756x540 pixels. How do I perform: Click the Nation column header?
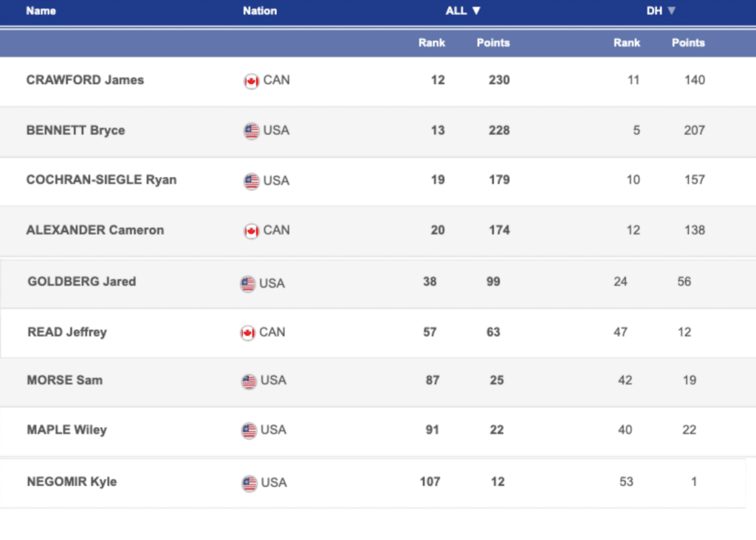260,11
